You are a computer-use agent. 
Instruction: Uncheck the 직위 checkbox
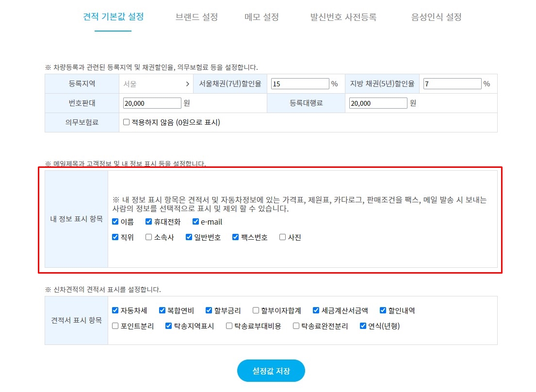pos(115,237)
